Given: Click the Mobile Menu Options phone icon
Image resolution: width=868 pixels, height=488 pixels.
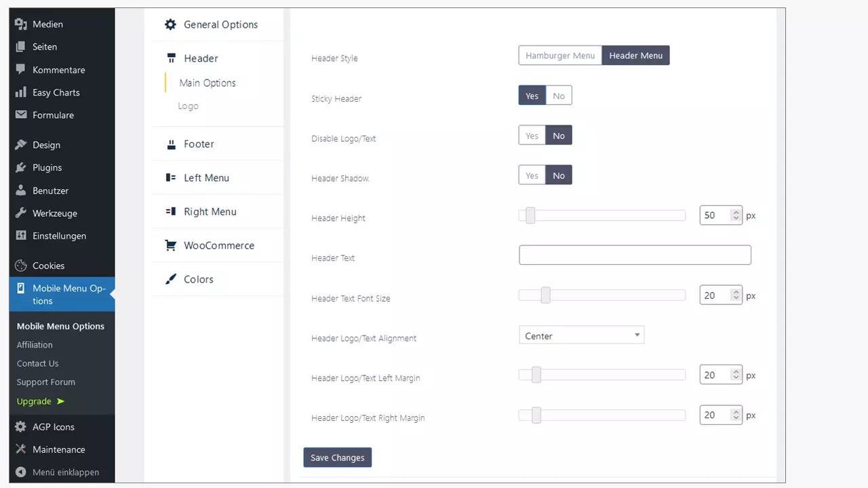Looking at the screenshot, I should pos(21,288).
